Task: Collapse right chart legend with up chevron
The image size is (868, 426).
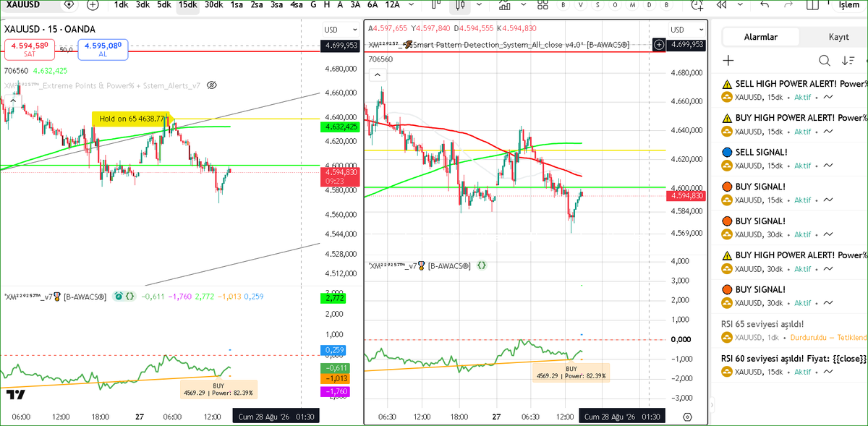Action: point(376,74)
